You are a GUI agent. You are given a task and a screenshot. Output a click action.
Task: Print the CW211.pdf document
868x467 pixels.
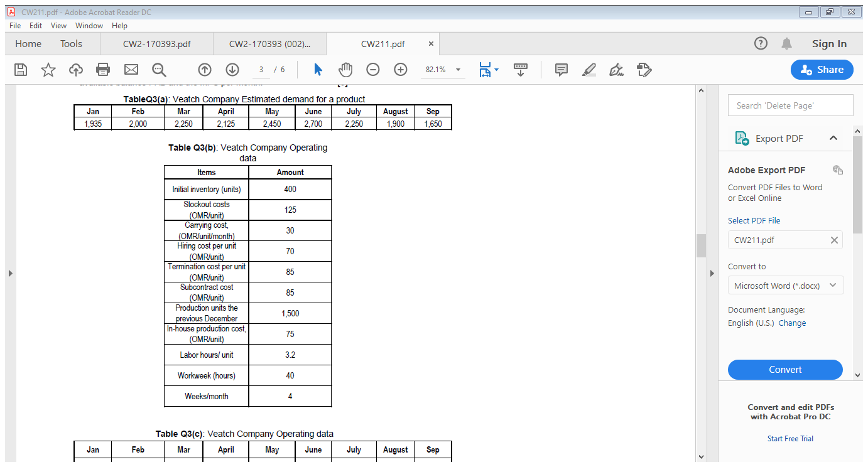[103, 70]
